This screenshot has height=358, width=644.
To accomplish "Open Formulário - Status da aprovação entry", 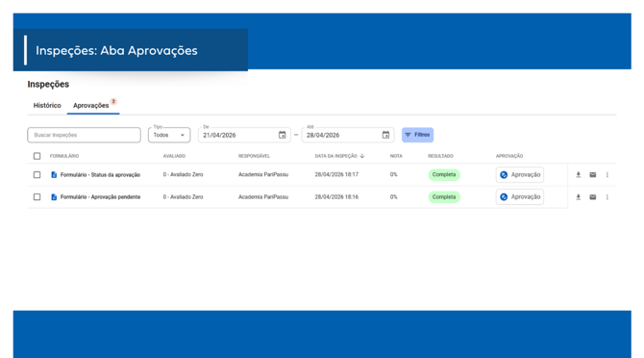I will pyautogui.click(x=100, y=175).
